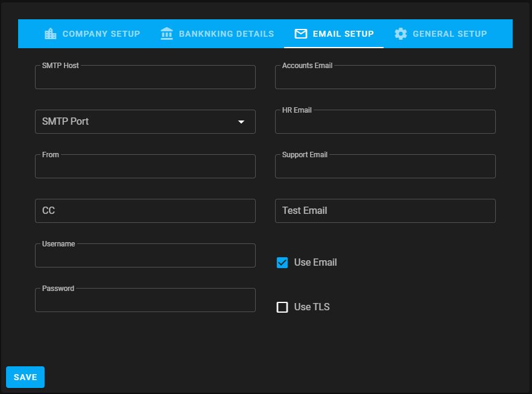Click the Accounts Email field
Image resolution: width=532 pixels, height=394 pixels.
click(385, 78)
